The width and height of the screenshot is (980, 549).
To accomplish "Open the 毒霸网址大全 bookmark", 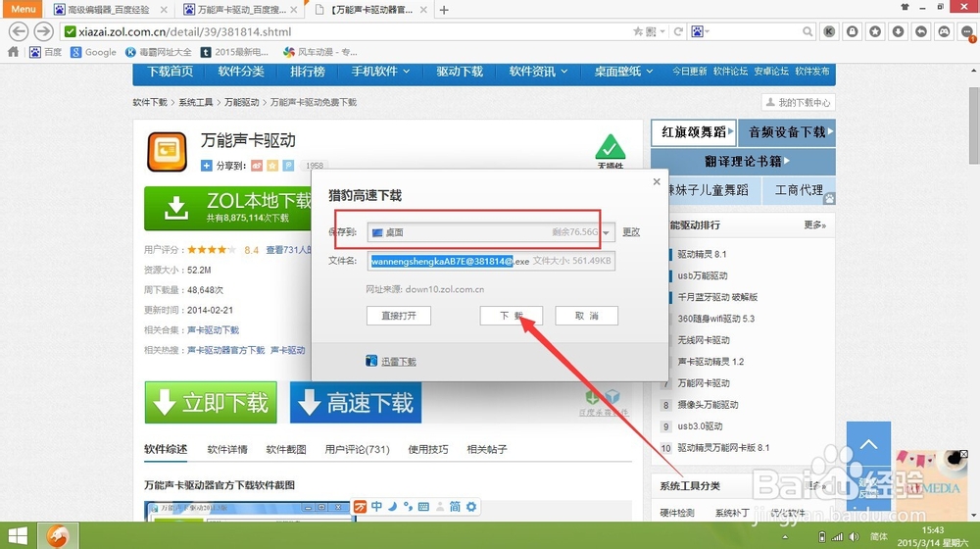I will [159, 52].
